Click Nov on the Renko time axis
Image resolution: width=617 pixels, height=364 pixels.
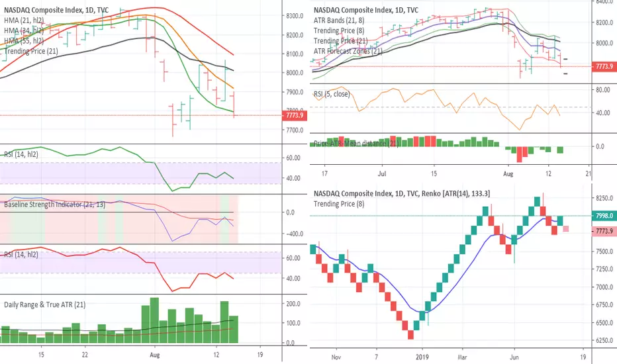point(336,357)
